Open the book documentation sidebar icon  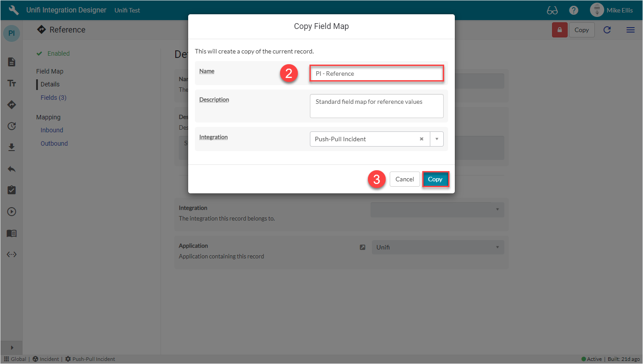coord(12,233)
